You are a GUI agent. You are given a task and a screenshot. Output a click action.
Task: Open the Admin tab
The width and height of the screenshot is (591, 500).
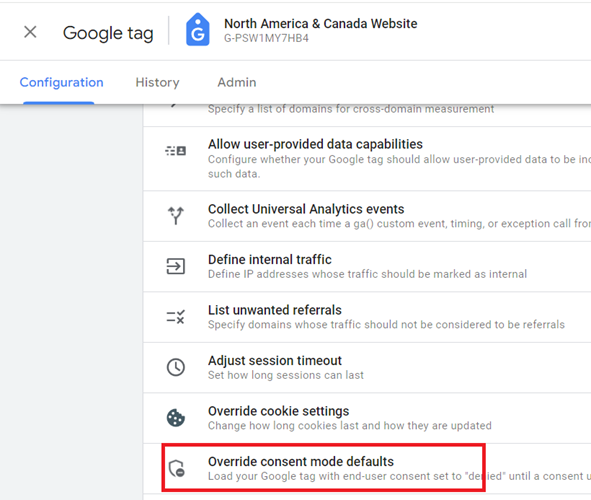237,82
